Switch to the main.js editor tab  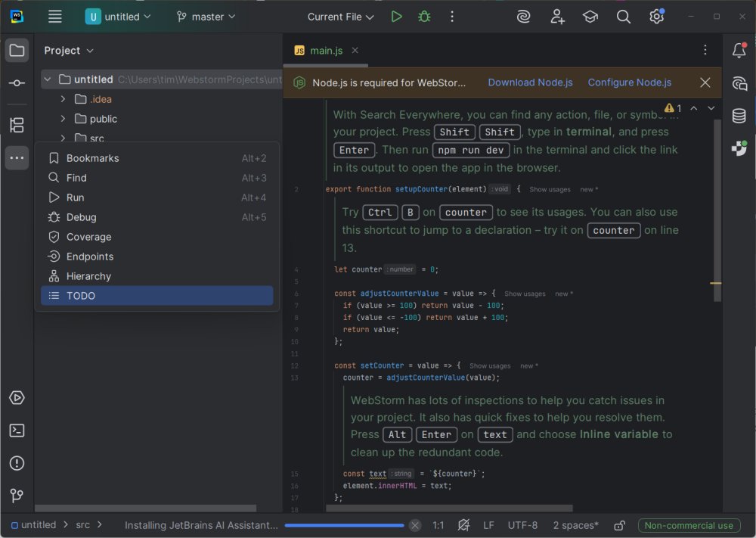[x=326, y=51]
